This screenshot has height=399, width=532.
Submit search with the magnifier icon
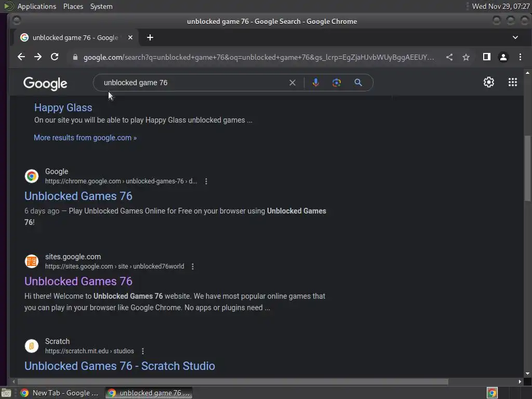(358, 83)
